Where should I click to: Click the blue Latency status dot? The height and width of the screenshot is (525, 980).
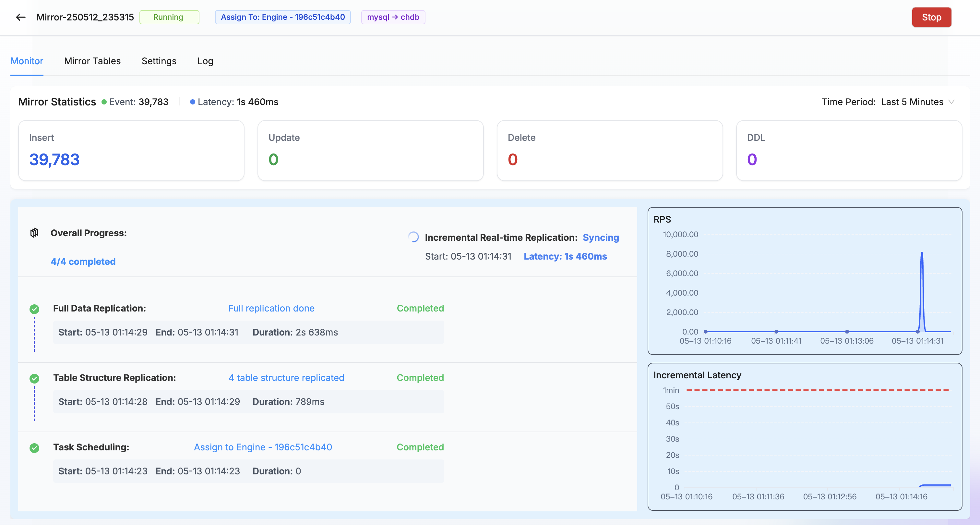193,102
